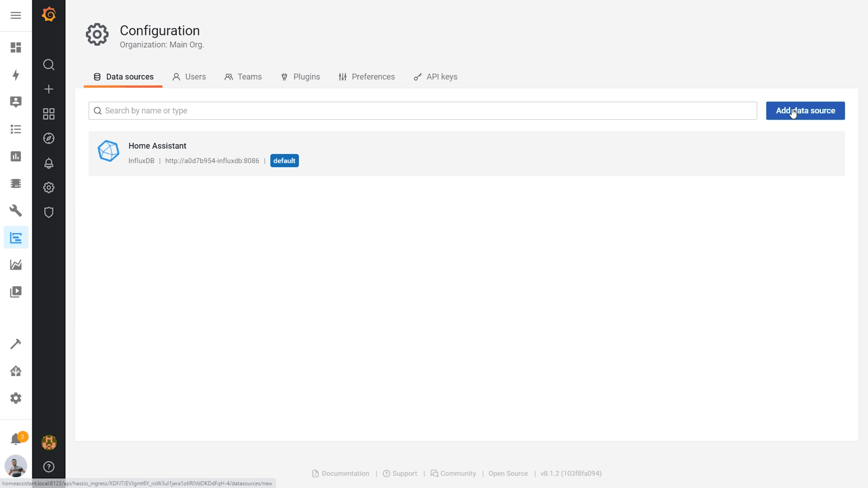
Task: Open History via the bar-chart icon
Action: (x=16, y=156)
